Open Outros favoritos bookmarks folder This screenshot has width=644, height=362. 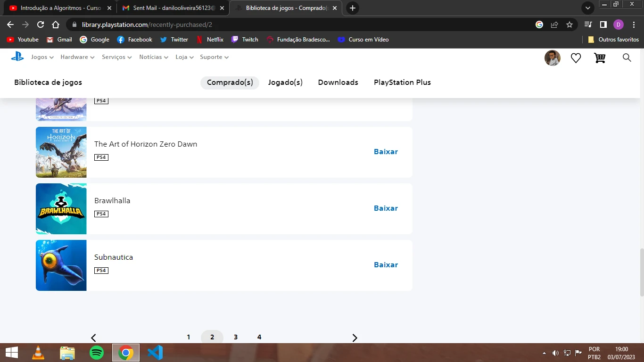613,40
